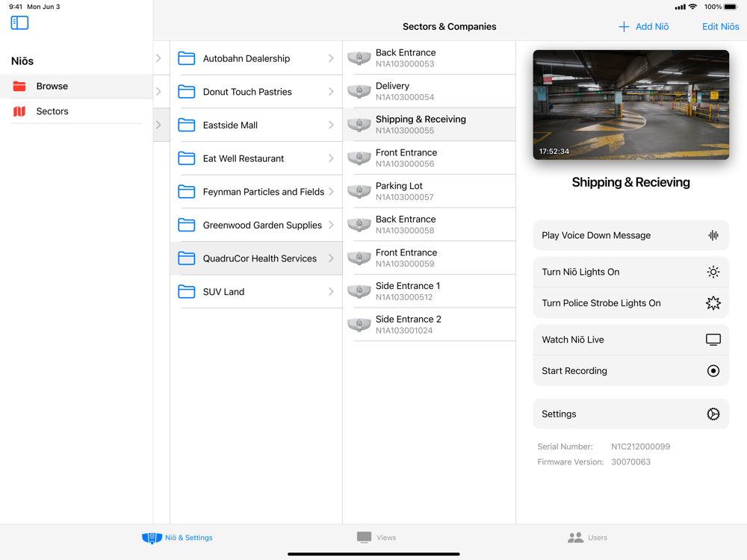Tap Start Recording
Image resolution: width=747 pixels, height=560 pixels.
pyautogui.click(x=630, y=371)
